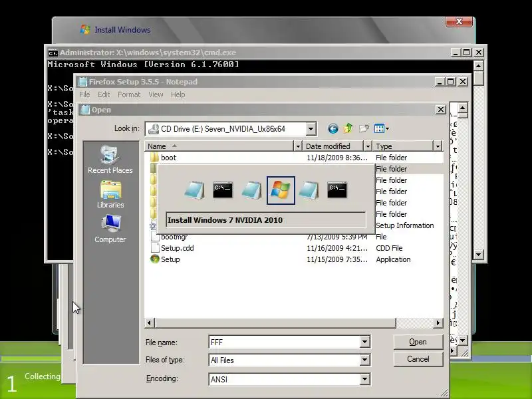Open Computer in the places sidebar

[x=110, y=229]
